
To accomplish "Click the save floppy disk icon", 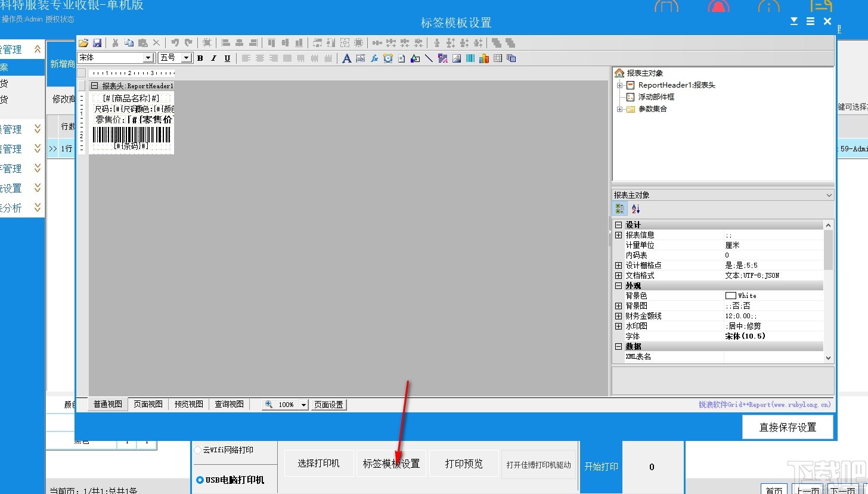I will [x=97, y=43].
